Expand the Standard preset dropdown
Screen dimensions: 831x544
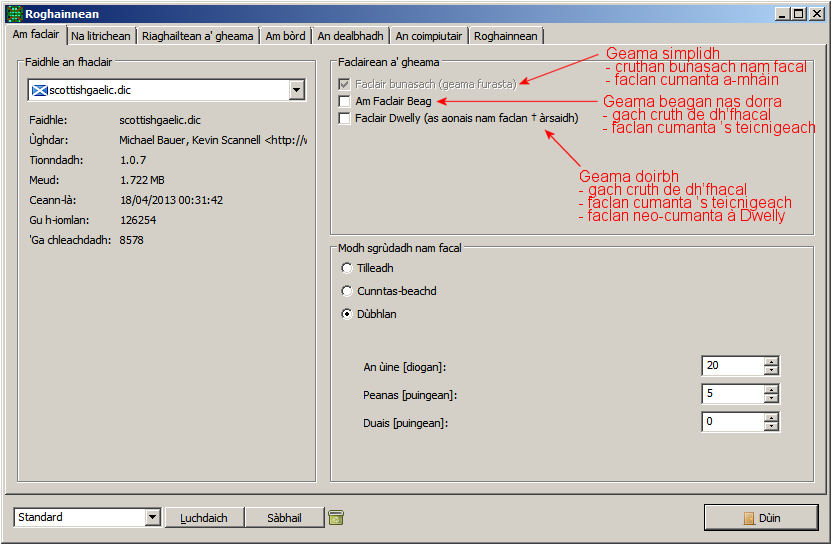click(152, 517)
